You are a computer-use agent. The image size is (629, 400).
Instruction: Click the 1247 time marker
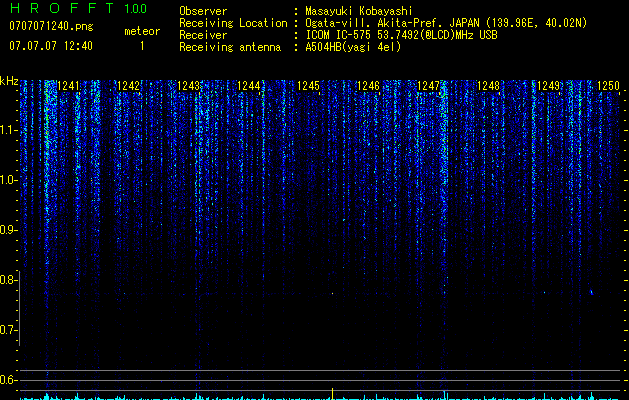(x=428, y=85)
